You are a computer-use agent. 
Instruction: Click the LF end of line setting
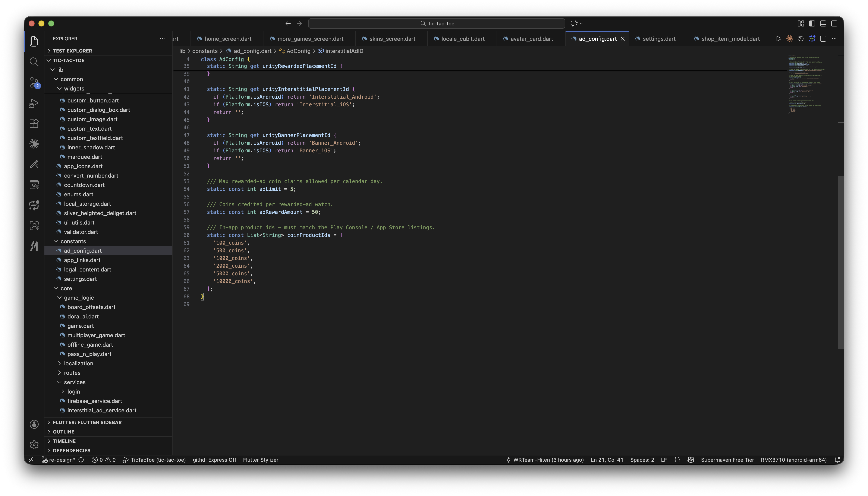coord(664,460)
